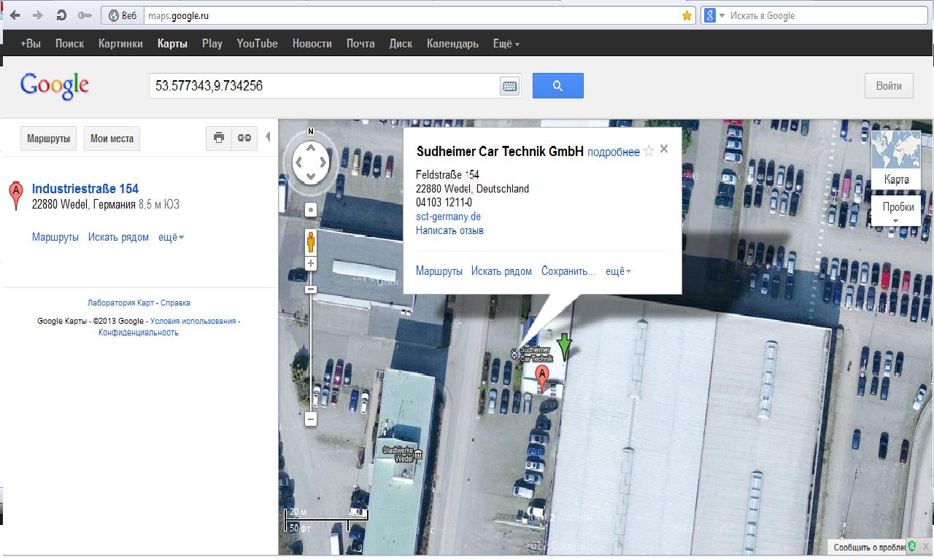Click the Веб globe badge in address bar
This screenshot has width=934, height=560.
click(x=123, y=15)
